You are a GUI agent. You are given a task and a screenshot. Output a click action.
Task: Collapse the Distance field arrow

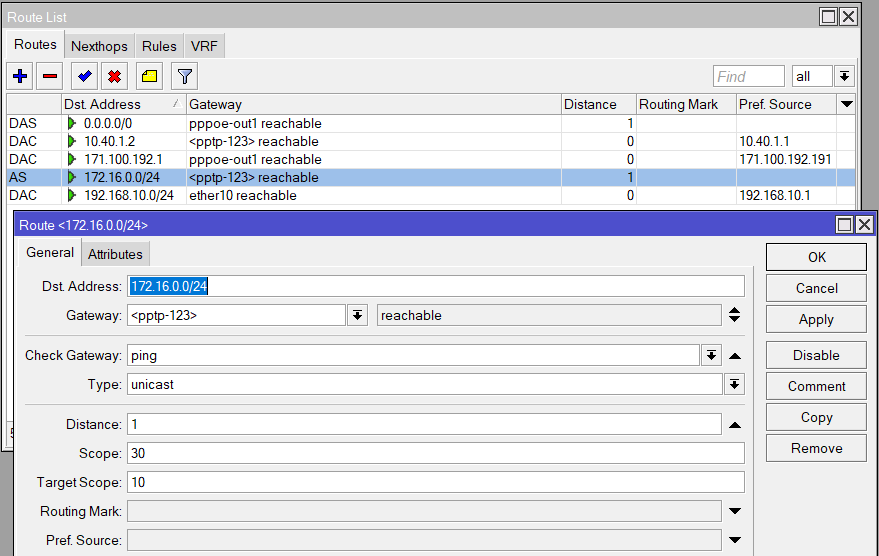click(735, 424)
